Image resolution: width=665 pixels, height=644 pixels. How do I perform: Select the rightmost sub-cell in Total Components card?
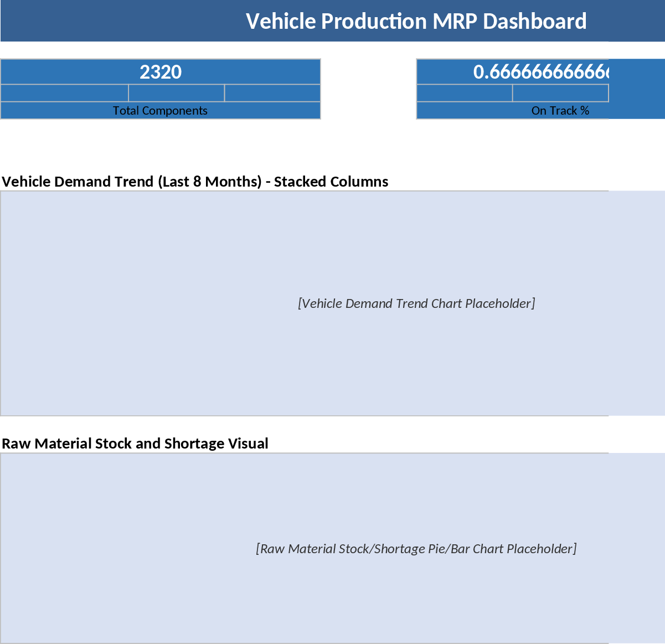click(272, 92)
